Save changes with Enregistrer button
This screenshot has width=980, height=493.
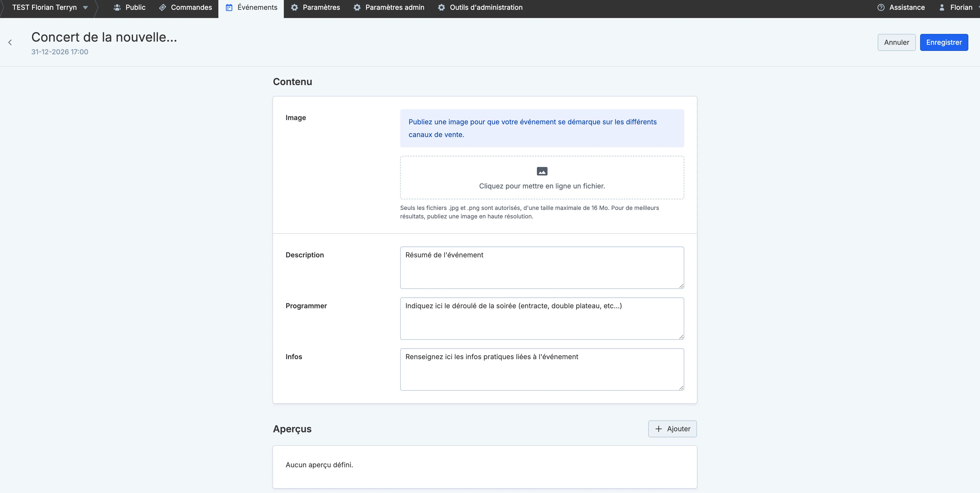(x=944, y=42)
